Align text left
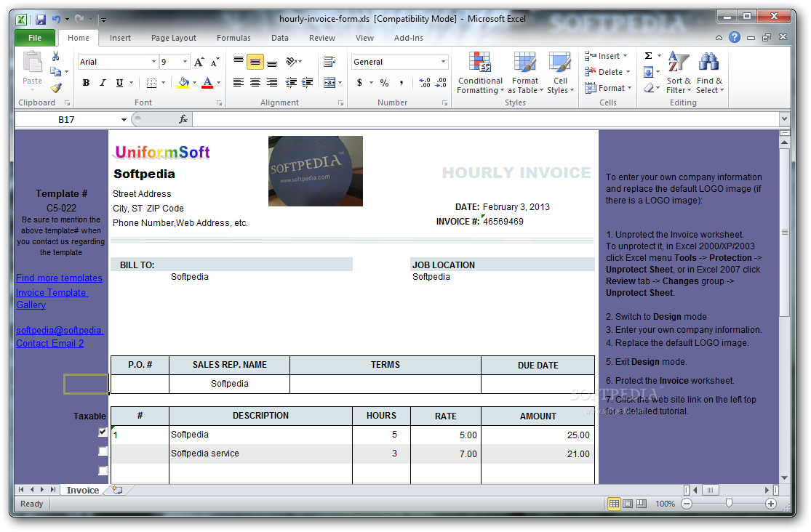Screen dimensions: 811x532 point(239,82)
